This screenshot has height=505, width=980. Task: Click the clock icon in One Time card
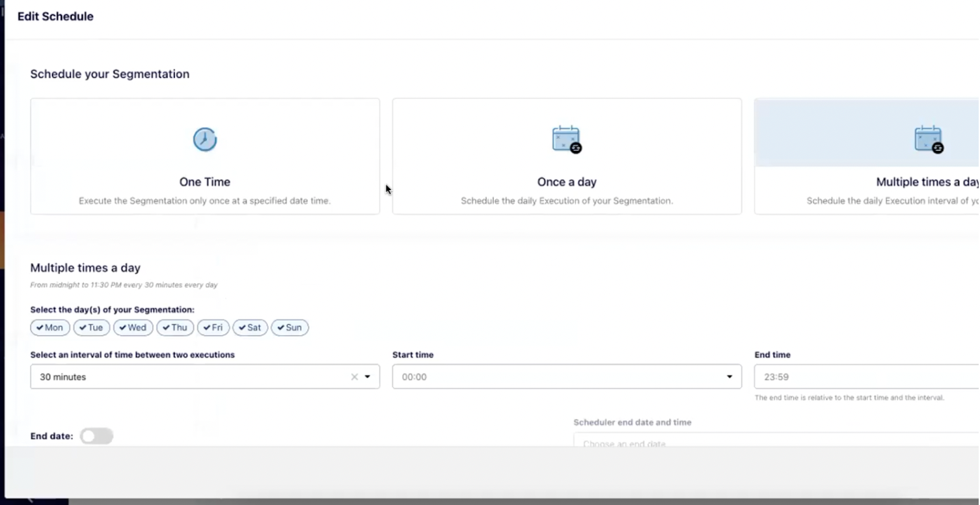coord(205,139)
